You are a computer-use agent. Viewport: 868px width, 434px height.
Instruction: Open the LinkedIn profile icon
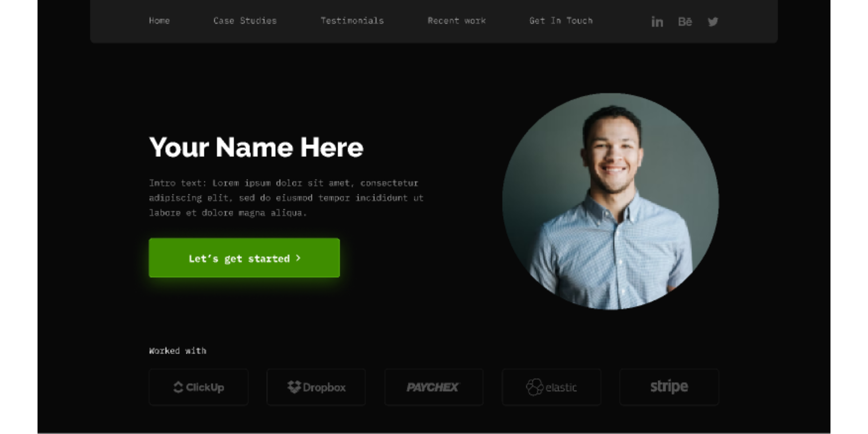tap(657, 22)
